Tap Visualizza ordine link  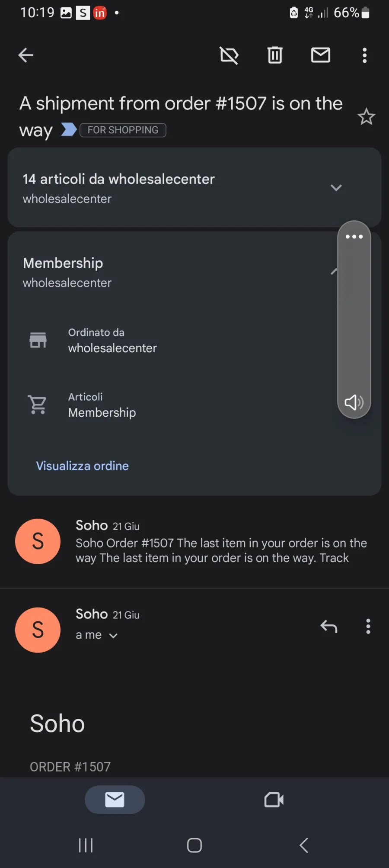tap(82, 466)
